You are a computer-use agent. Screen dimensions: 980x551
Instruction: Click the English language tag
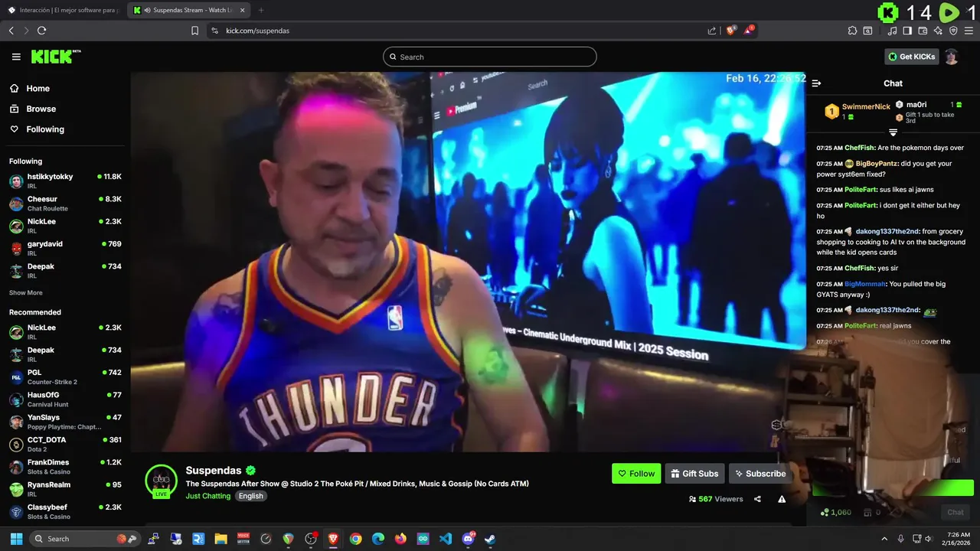(x=250, y=496)
